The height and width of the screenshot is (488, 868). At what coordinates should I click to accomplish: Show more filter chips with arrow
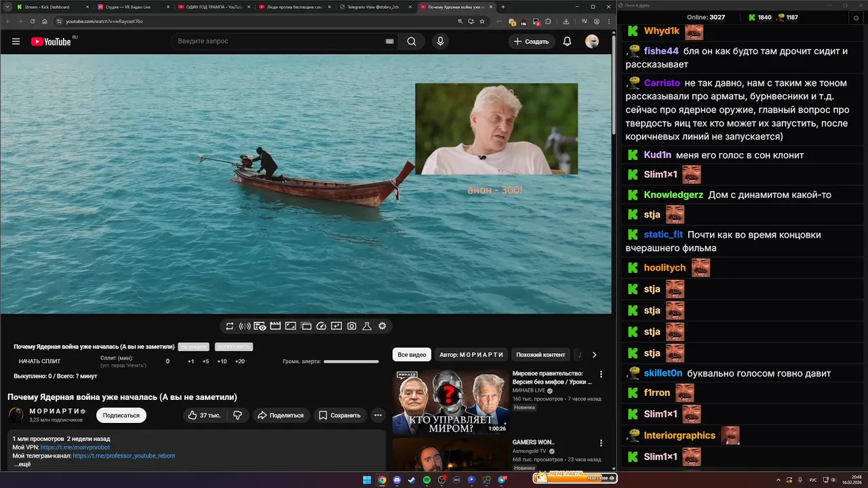[594, 354]
